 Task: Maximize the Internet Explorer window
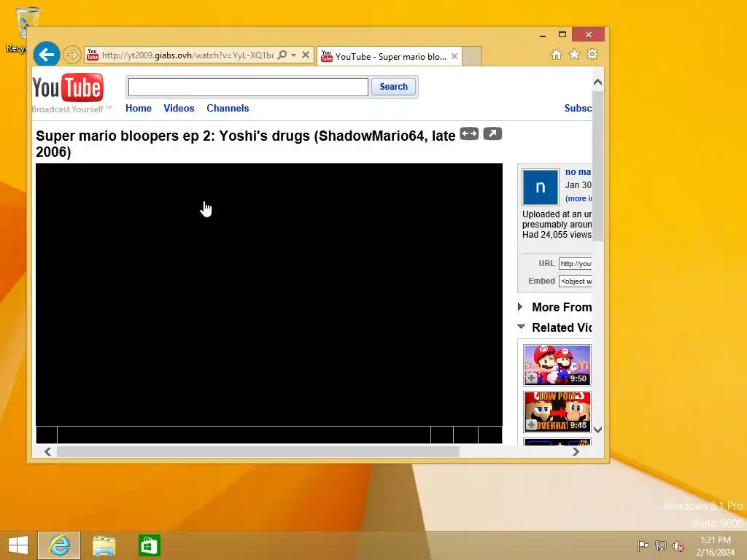pos(562,34)
